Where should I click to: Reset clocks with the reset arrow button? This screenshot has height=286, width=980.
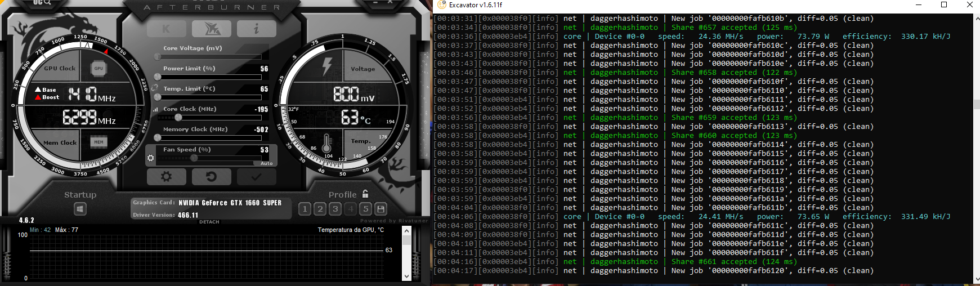point(212,177)
